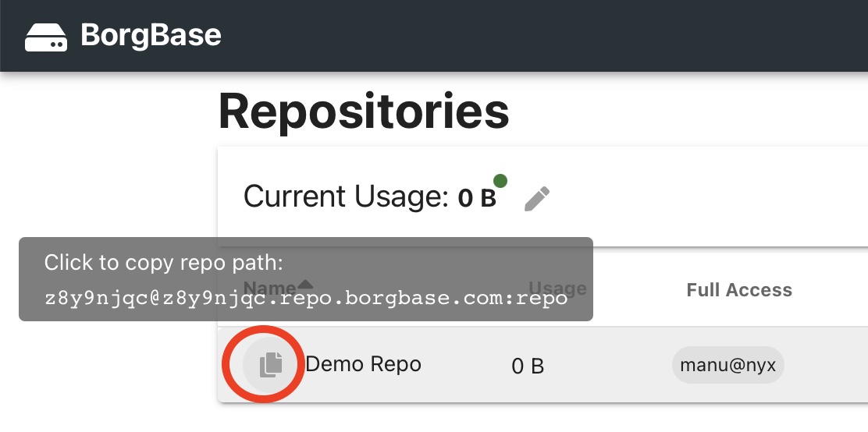Sort repositories by the Name header
This screenshot has width=868, height=432.
(264, 287)
